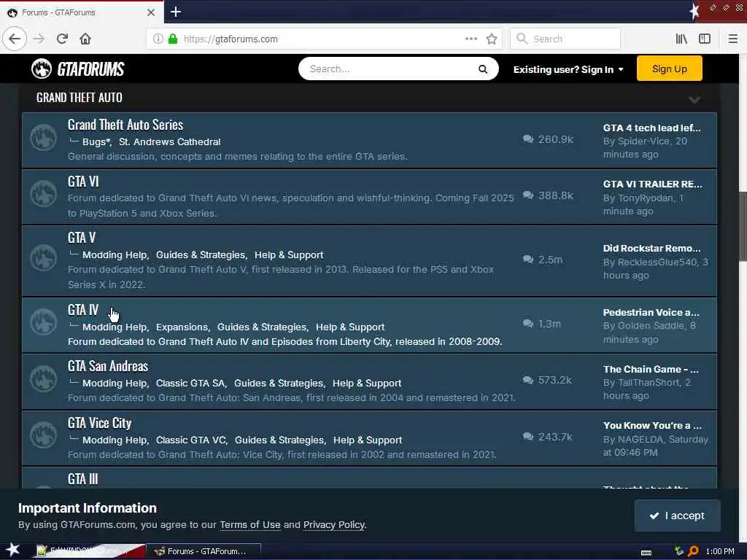Open latest topic You Know You're a ...

click(x=651, y=425)
